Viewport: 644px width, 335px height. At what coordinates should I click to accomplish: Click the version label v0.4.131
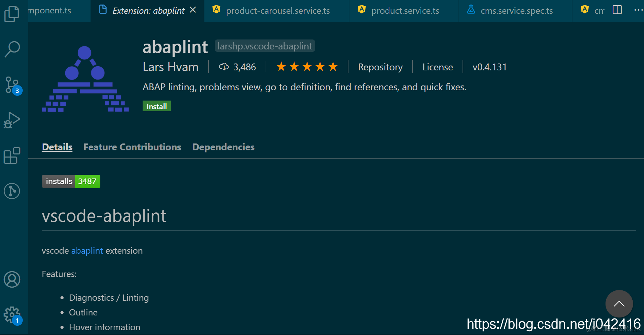pos(490,67)
